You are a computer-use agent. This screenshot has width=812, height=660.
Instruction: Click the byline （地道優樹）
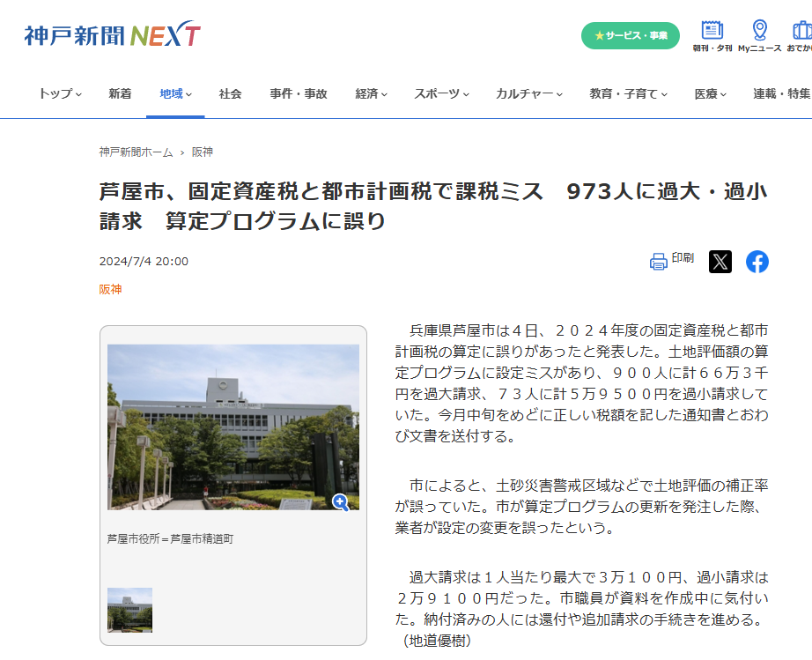click(437, 641)
